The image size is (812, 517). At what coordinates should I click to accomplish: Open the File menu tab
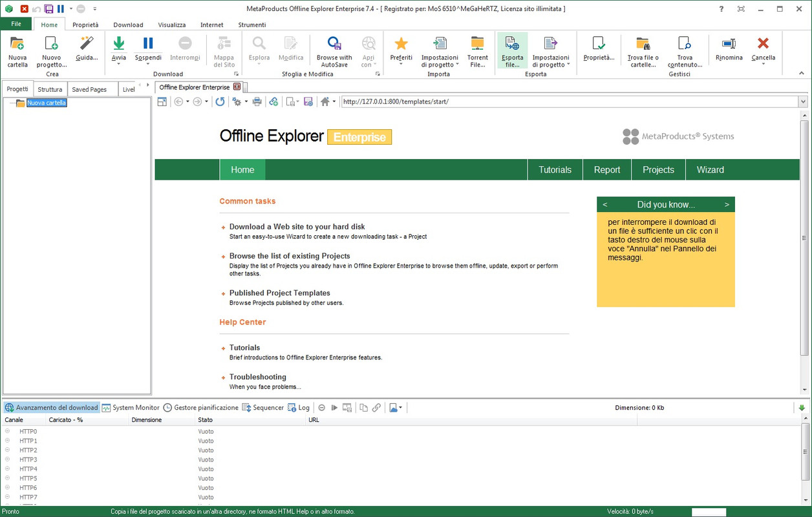coord(16,24)
